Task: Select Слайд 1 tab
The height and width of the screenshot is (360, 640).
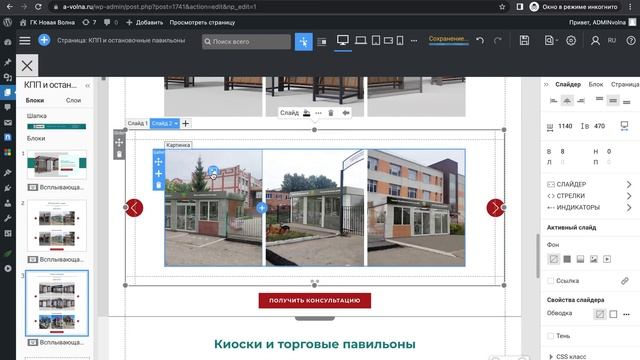Action: coord(137,123)
